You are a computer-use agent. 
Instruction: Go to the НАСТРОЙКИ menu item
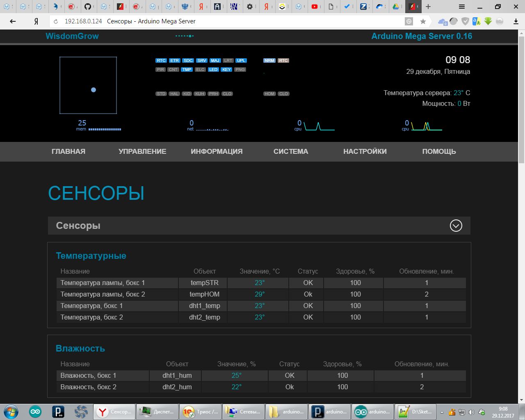click(365, 151)
